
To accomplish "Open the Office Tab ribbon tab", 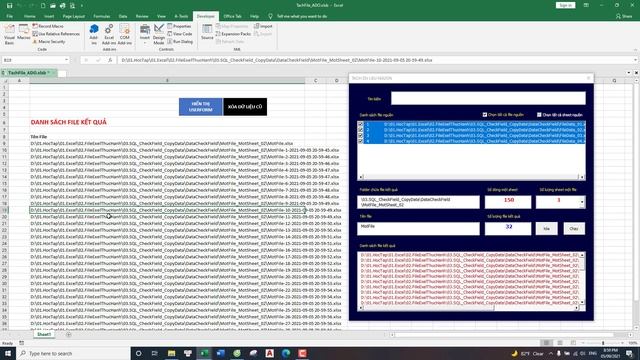I will point(232,16).
